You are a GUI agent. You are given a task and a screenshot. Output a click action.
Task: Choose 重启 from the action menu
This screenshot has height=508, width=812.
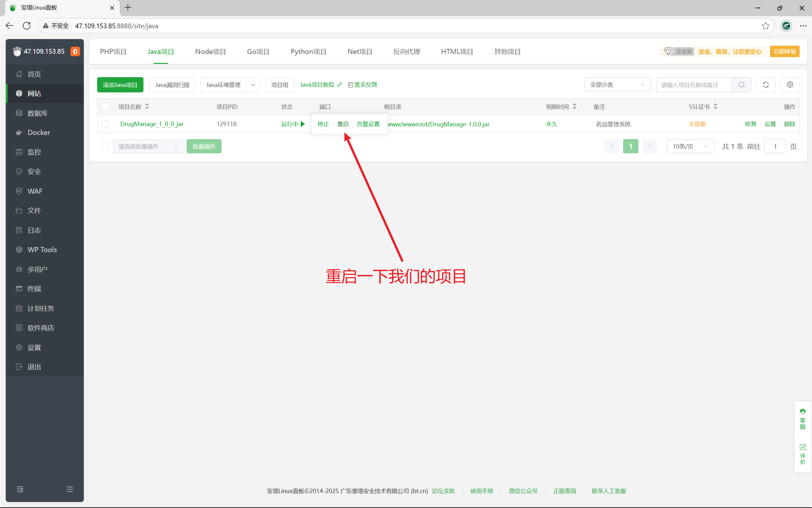342,124
